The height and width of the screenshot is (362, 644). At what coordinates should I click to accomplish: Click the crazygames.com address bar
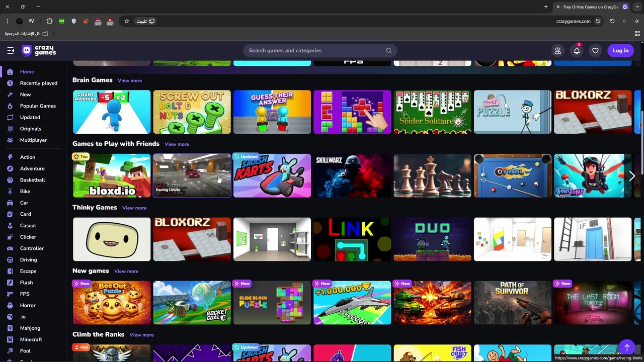coord(574,21)
